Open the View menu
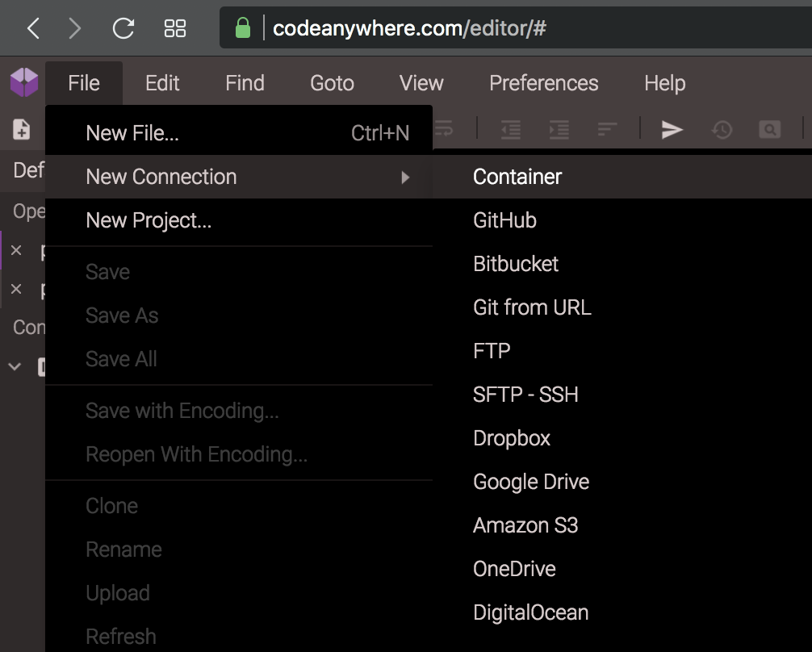The height and width of the screenshot is (652, 812). click(x=421, y=83)
